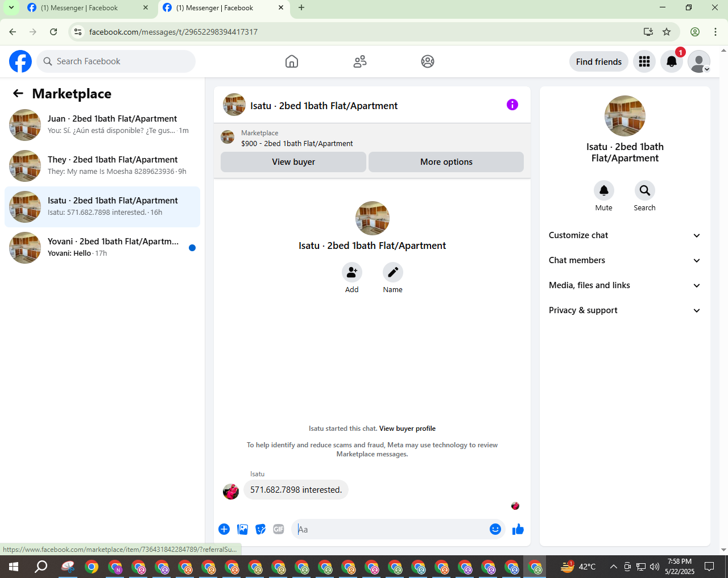Click the Find friends button
This screenshot has width=728, height=578.
599,61
